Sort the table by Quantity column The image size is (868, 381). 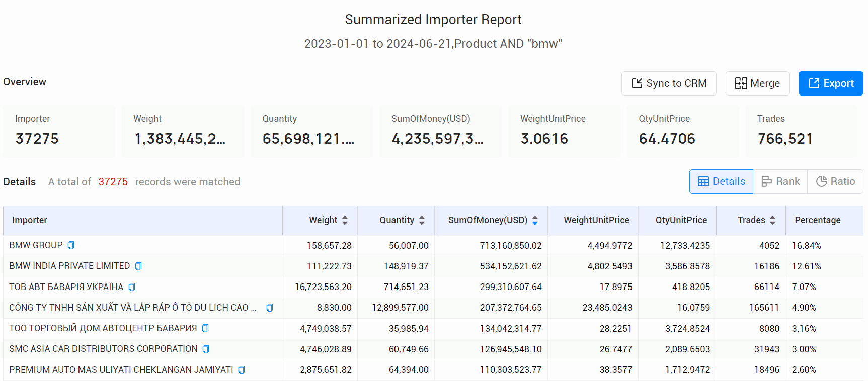[x=422, y=220]
